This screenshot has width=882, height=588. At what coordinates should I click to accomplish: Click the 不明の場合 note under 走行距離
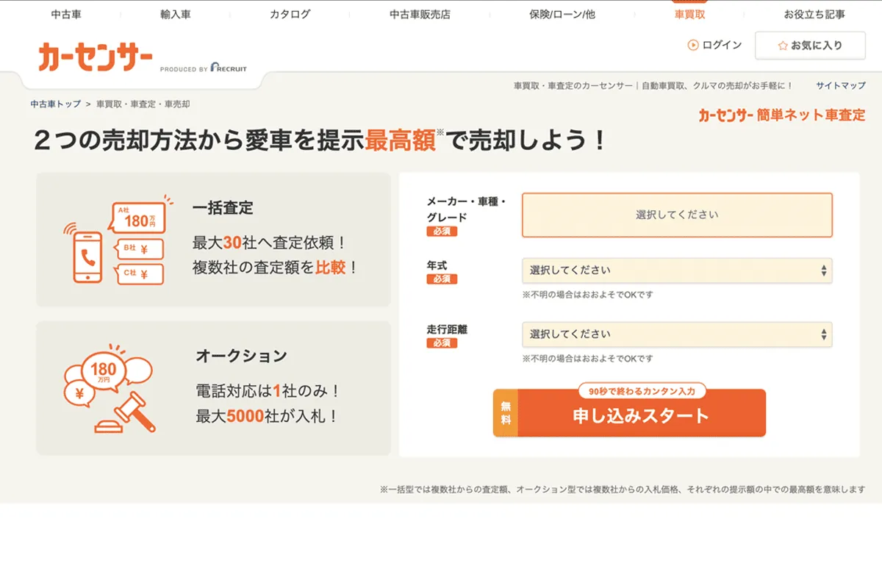588,359
